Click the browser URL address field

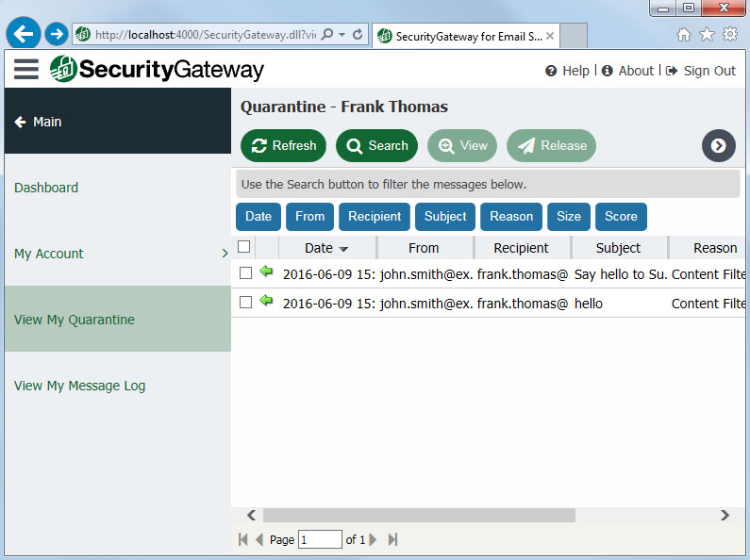[206, 34]
